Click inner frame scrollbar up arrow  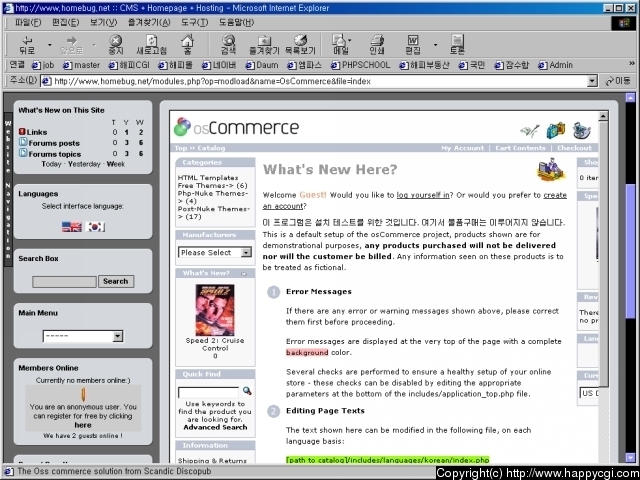[x=603, y=117]
